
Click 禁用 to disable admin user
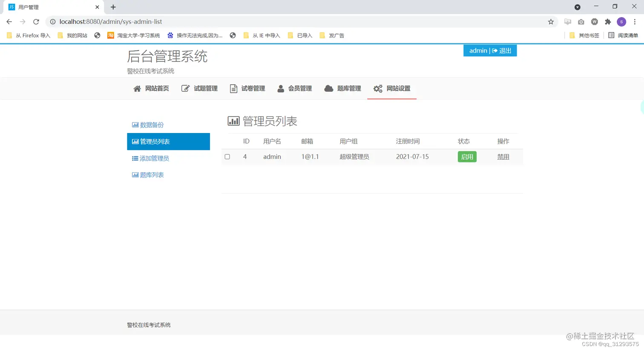click(503, 157)
